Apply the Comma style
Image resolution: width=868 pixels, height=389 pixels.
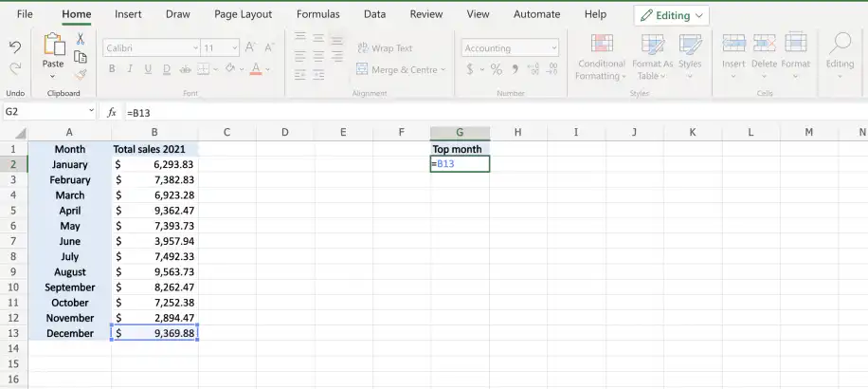coord(515,69)
